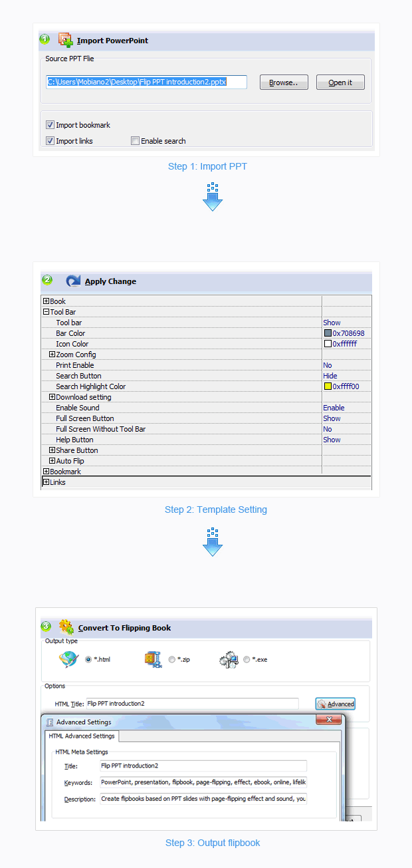Select the *.html output type radio

(88, 660)
